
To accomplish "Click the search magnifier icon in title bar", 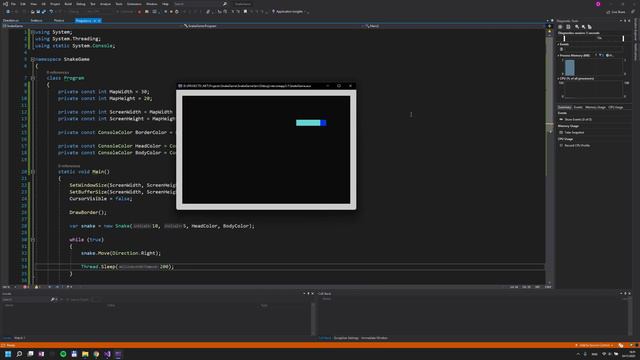I will coord(224,4).
